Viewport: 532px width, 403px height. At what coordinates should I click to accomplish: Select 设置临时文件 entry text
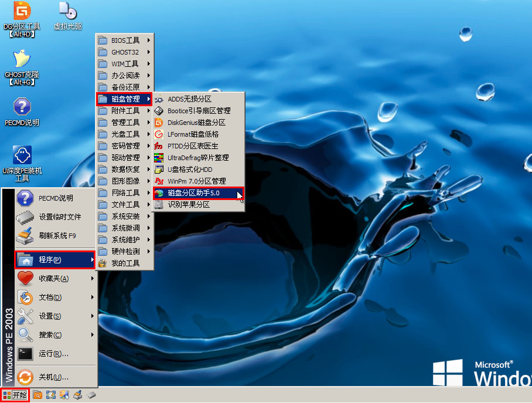60,217
